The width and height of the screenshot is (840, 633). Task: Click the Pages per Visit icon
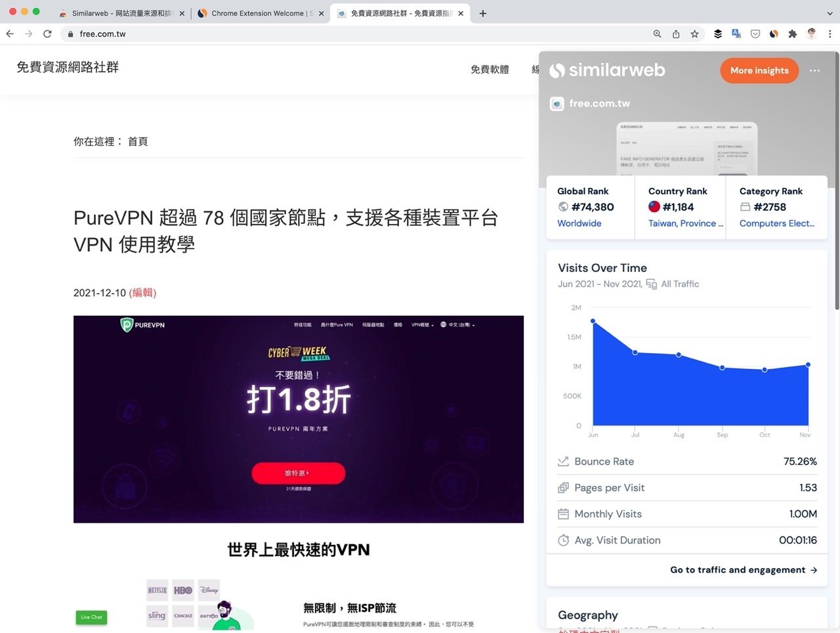[x=563, y=488]
